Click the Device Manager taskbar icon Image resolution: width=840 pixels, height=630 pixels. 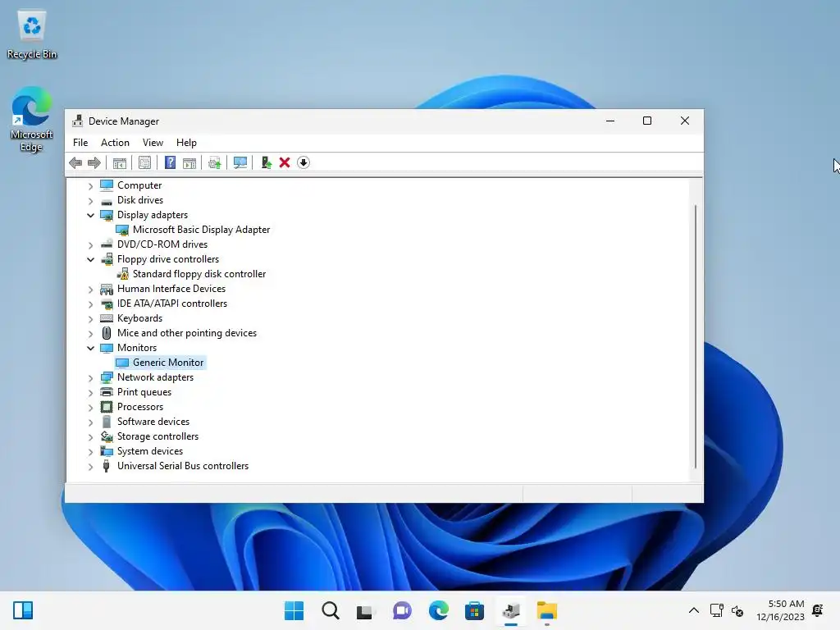[x=511, y=610]
